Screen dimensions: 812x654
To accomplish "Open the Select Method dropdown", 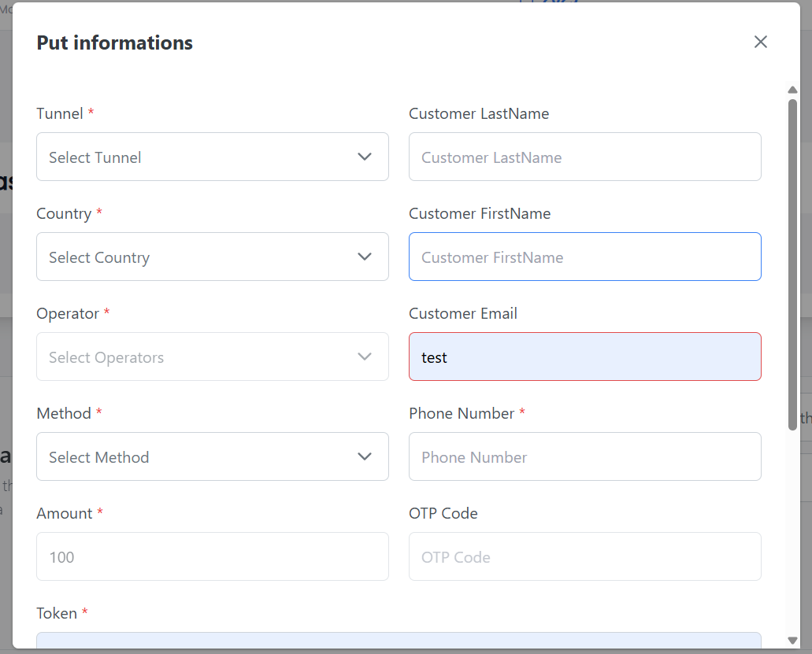I will (212, 456).
